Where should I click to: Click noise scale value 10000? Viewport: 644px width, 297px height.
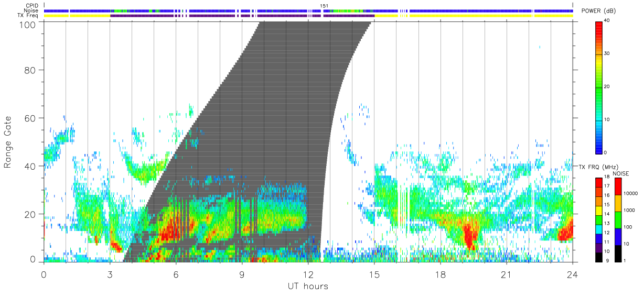point(630,193)
